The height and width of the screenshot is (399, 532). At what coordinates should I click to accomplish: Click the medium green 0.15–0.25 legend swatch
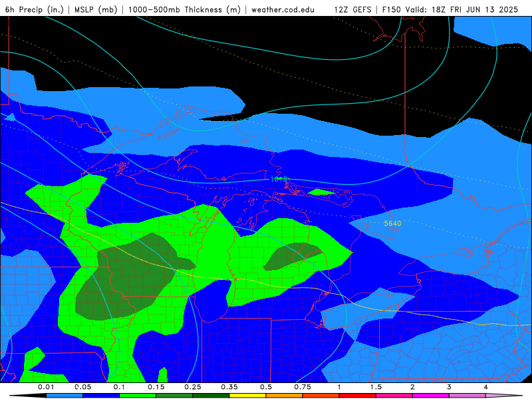174,396
